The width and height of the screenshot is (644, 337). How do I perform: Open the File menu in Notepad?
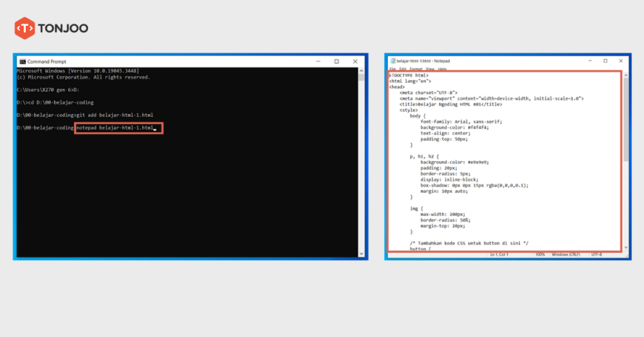coord(392,69)
